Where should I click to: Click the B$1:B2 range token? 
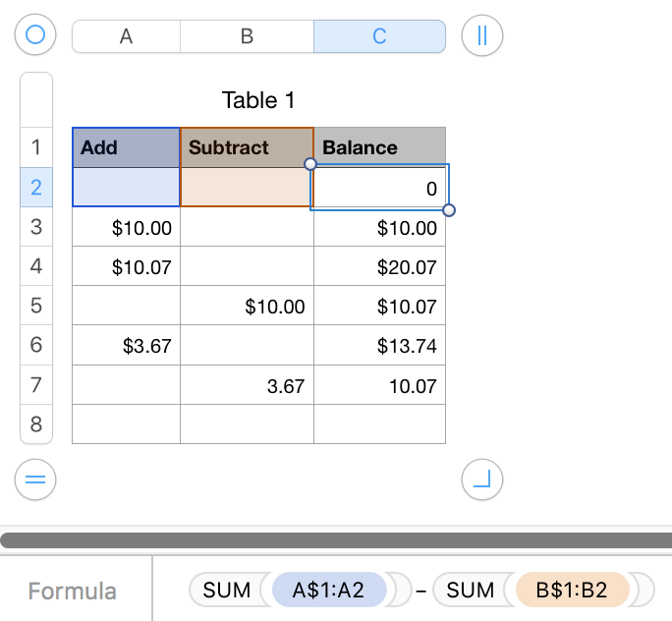[x=572, y=590]
